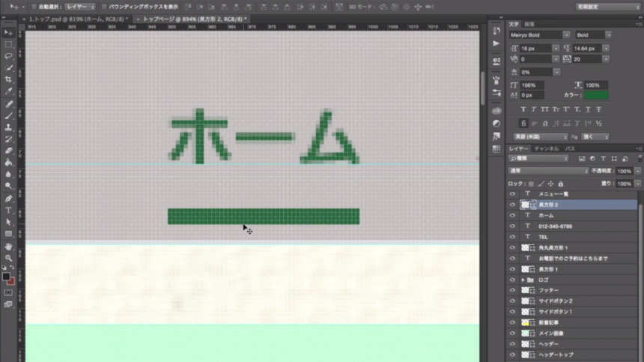The height and width of the screenshot is (362, 644).
Task: Hide the 長方形 2 layer
Action: coord(512,205)
